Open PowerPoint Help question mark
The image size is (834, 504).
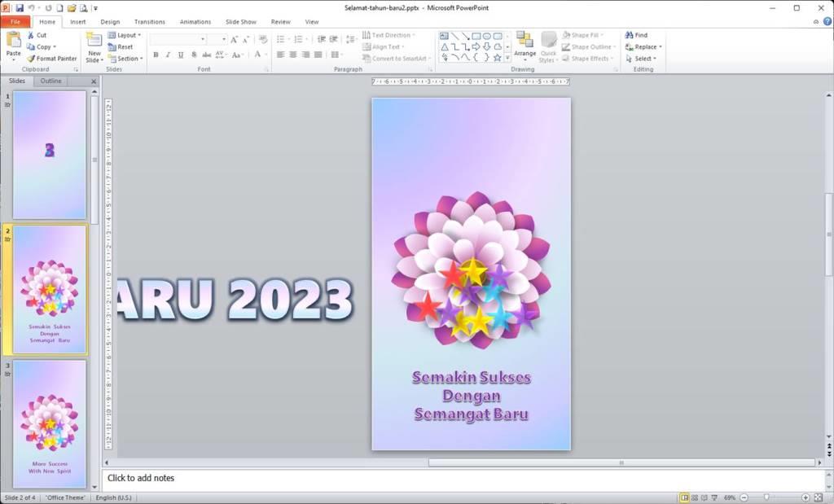pyautogui.click(x=827, y=22)
